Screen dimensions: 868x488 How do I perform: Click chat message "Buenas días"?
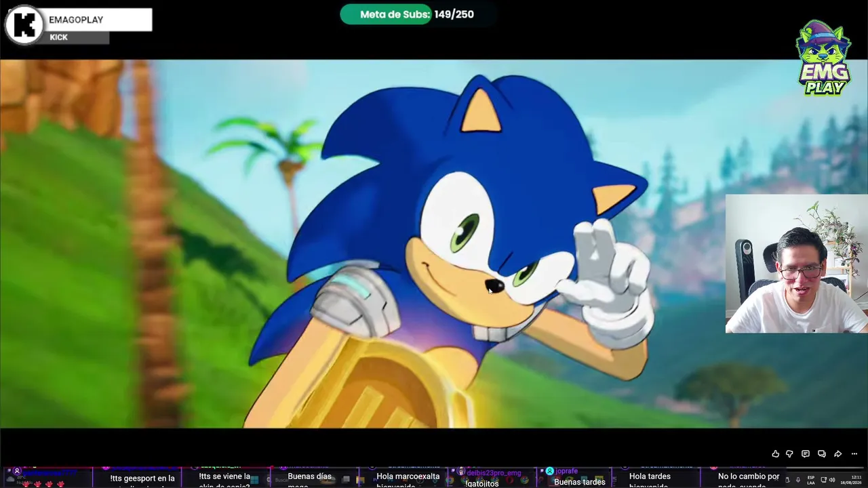(x=310, y=476)
